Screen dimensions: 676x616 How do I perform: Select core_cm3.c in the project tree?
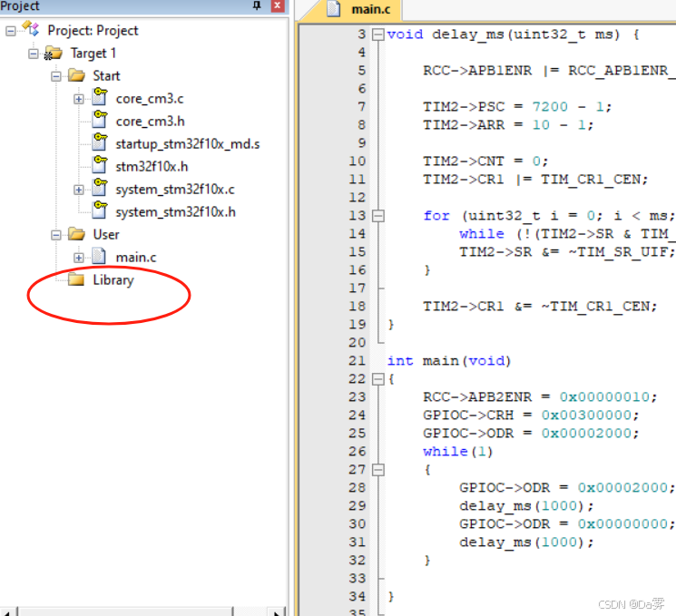click(150, 99)
